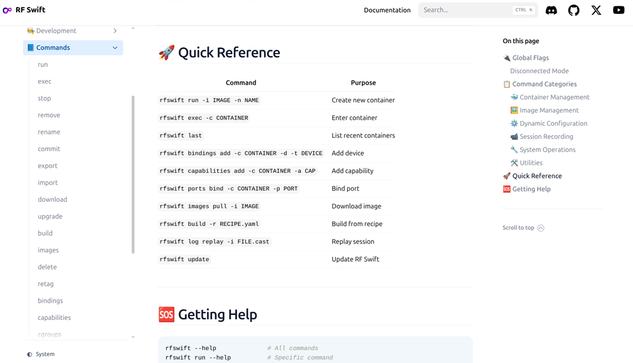Open the build command page

tap(45, 233)
